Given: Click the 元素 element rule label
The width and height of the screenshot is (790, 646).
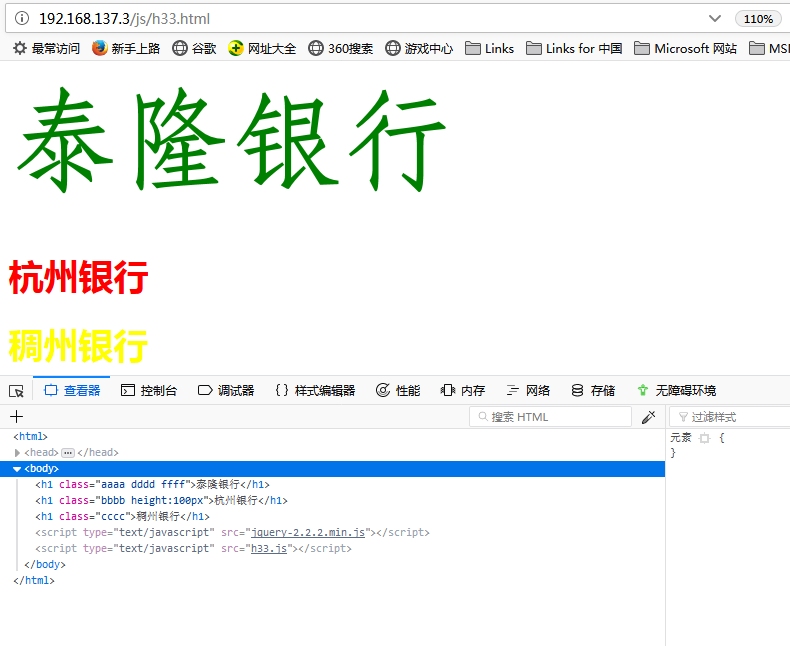Looking at the screenshot, I should pos(681,437).
